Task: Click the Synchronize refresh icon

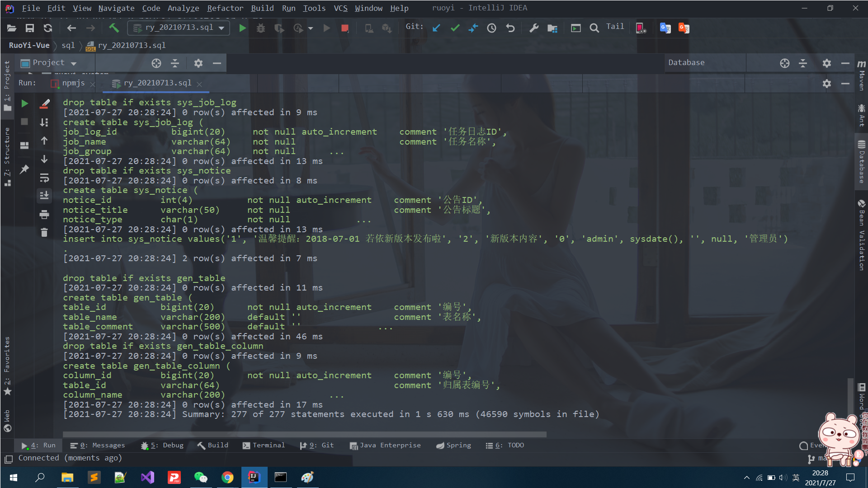Action: [48, 28]
